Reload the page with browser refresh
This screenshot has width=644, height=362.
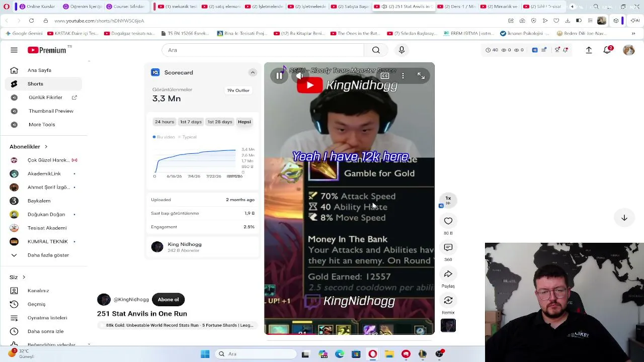[x=31, y=21]
